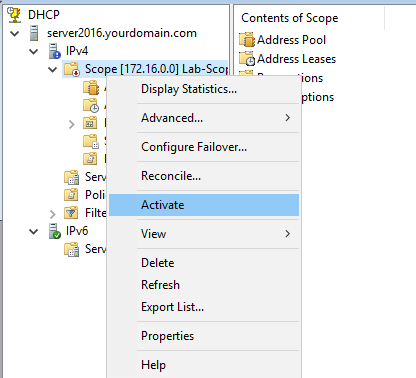The height and width of the screenshot is (378, 416).
Task: Select Scope [172.16.0.0] Lab-Scope label
Action: click(x=156, y=69)
